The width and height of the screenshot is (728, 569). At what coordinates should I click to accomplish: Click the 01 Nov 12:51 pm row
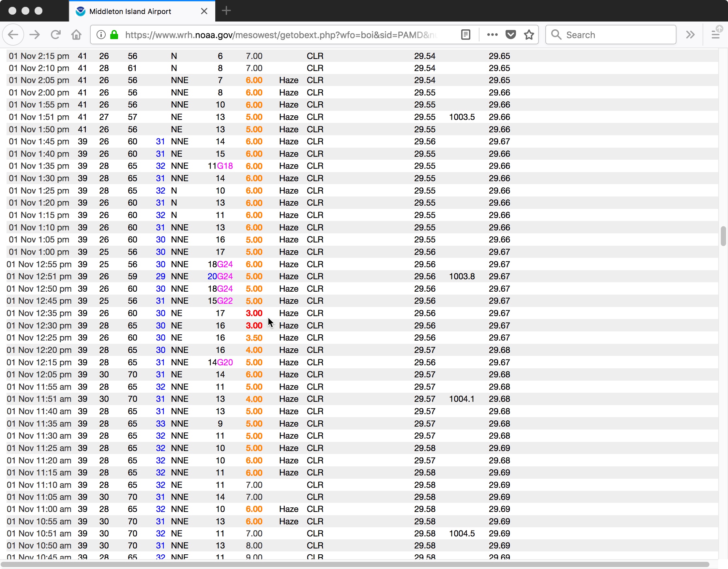click(39, 276)
